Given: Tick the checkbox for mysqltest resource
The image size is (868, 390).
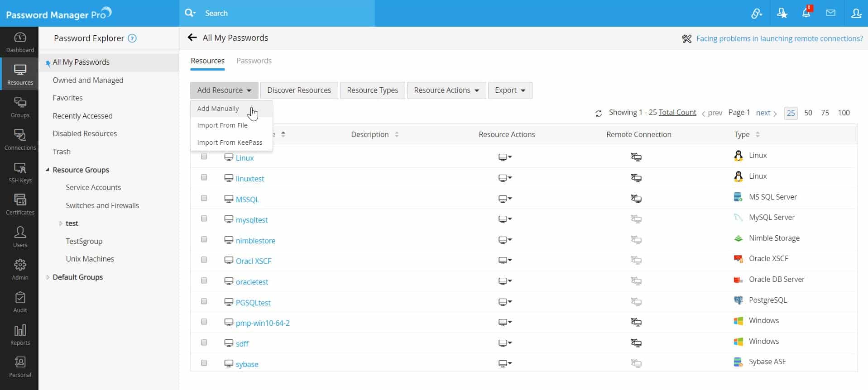Looking at the screenshot, I should (204, 219).
